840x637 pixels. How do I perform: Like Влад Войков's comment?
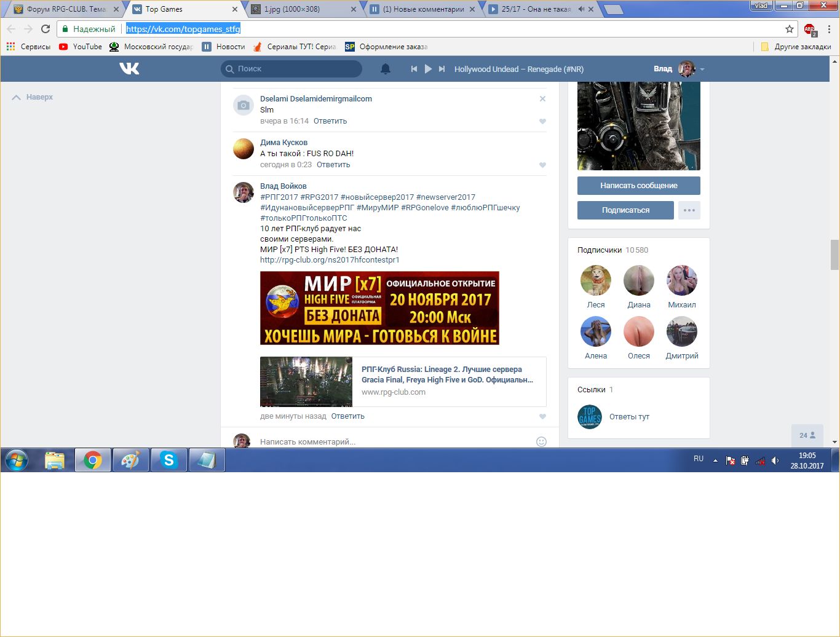point(542,416)
